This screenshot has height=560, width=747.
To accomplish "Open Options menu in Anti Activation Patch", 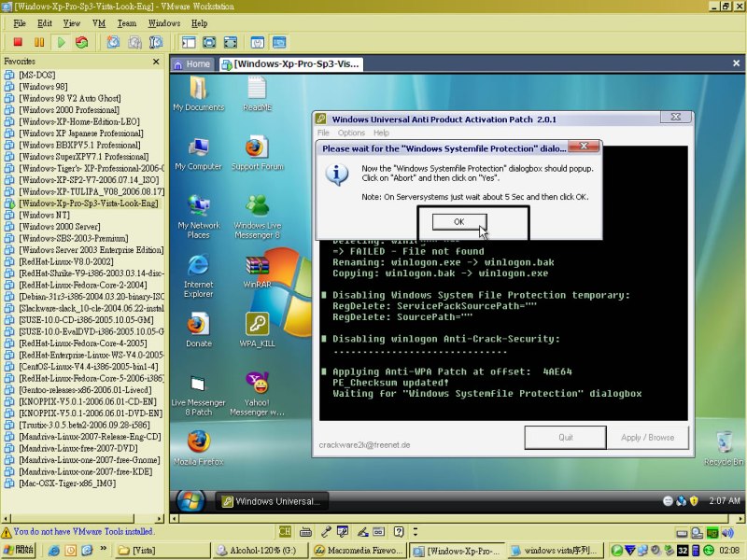I will coord(352,133).
